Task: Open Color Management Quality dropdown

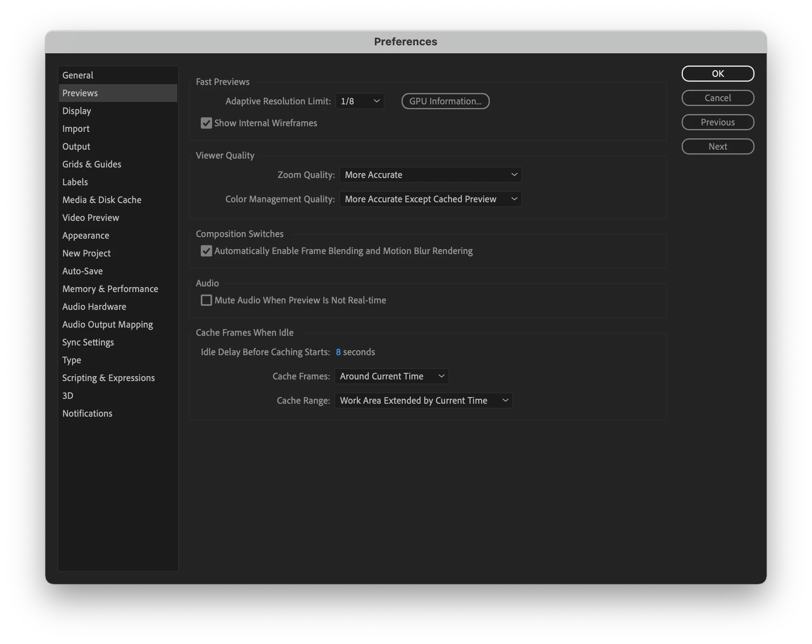Action: (430, 199)
